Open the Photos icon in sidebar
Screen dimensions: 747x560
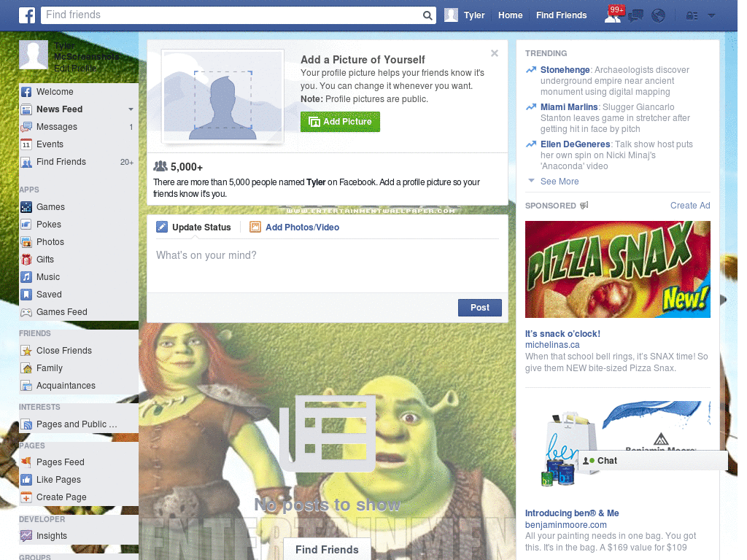pos(26,242)
